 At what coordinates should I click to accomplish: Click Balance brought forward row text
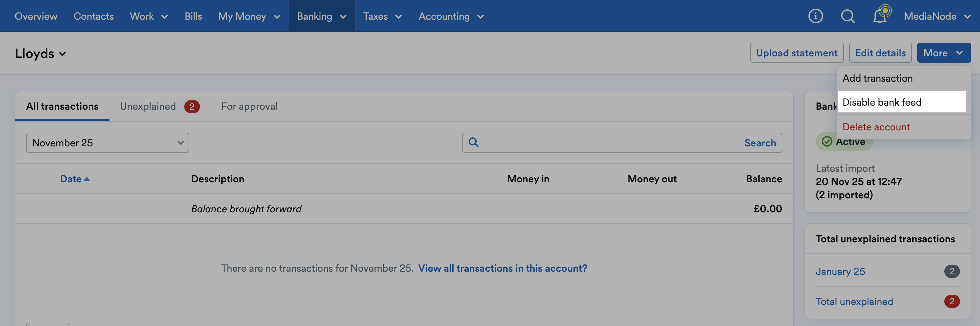tap(246, 209)
